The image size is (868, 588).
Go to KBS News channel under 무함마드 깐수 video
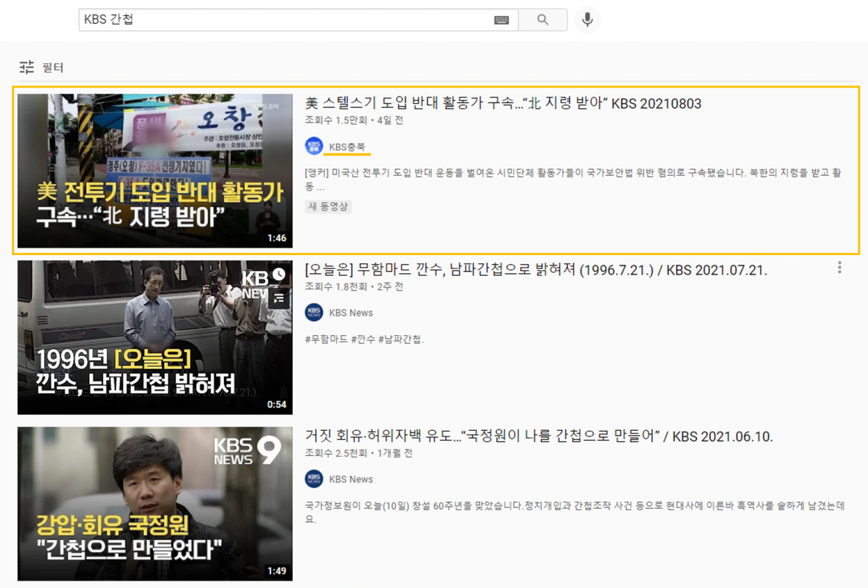[351, 313]
